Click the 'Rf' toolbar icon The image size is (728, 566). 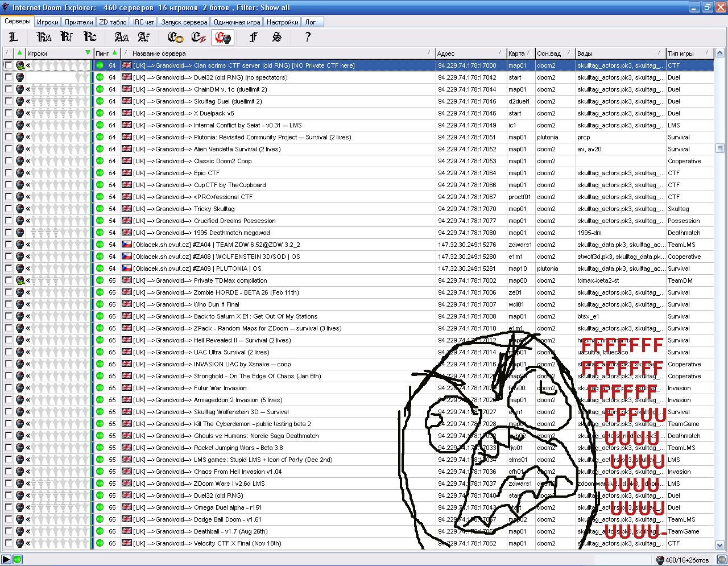point(67,37)
